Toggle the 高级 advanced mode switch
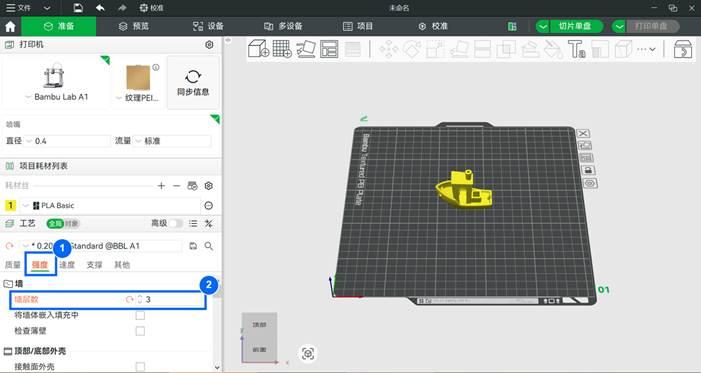This screenshot has height=373, width=701. 176,223
